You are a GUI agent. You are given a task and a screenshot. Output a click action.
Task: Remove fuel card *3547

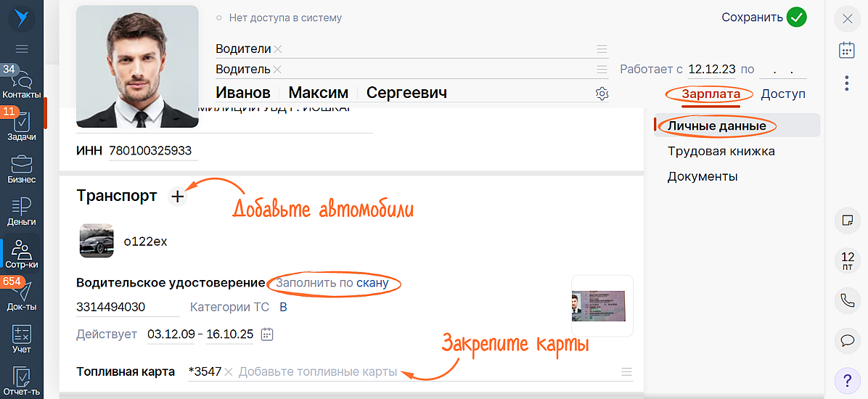(x=228, y=372)
